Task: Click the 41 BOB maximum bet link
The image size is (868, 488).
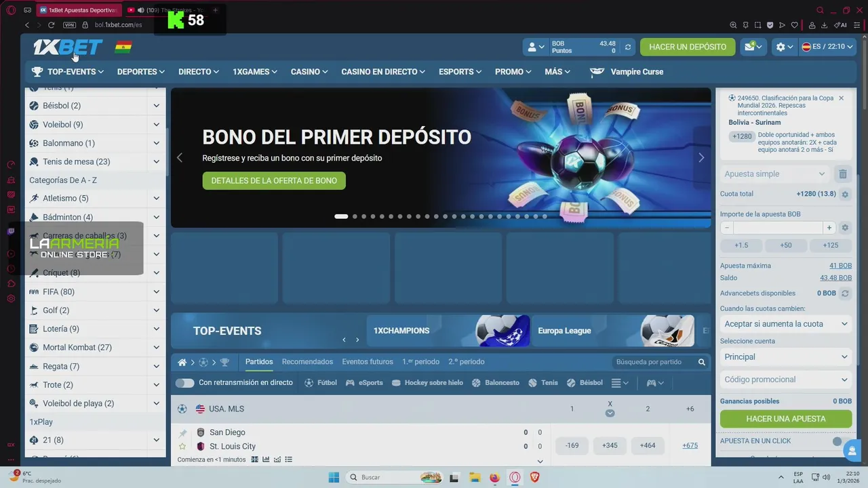Action: 840,266
